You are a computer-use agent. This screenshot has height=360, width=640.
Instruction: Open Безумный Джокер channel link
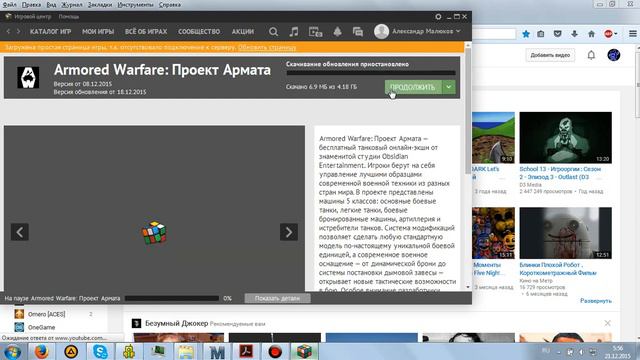176,323
